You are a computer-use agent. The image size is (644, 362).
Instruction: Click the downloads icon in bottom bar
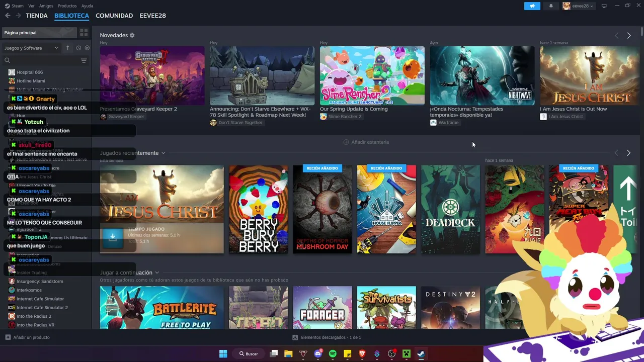coord(295,337)
